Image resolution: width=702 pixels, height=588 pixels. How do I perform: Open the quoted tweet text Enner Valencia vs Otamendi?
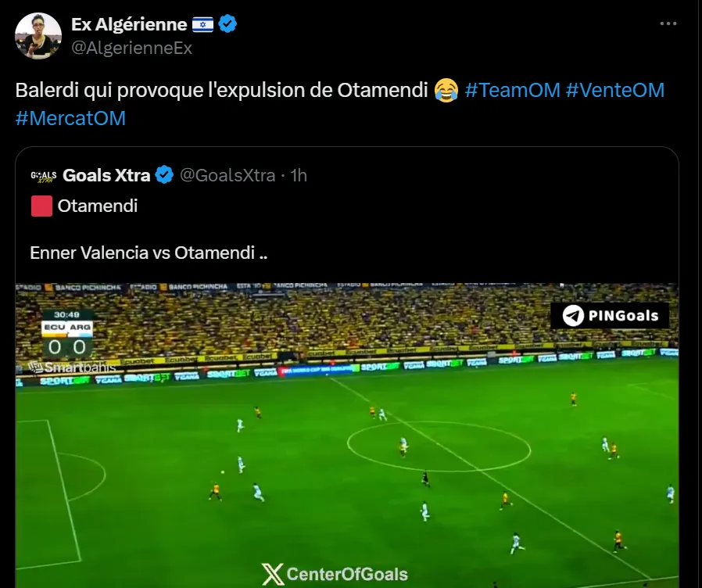pos(149,253)
